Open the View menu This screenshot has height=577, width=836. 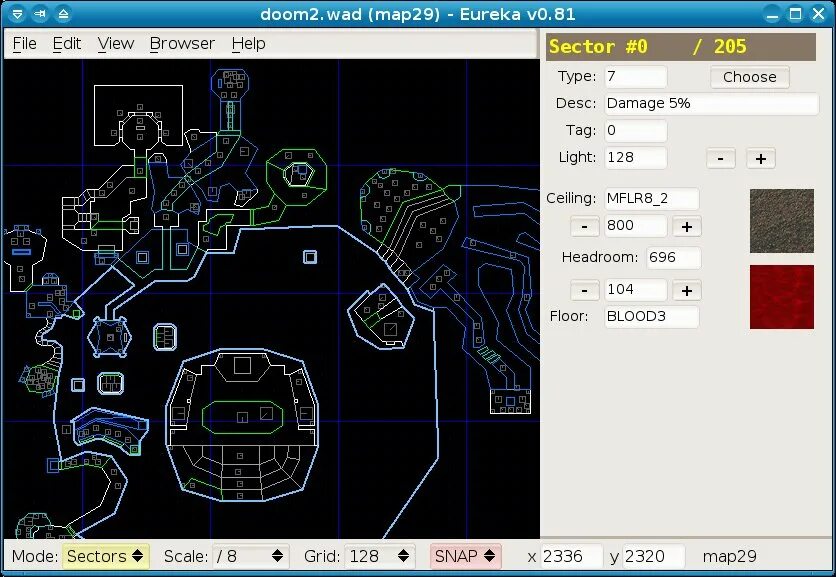click(x=116, y=44)
